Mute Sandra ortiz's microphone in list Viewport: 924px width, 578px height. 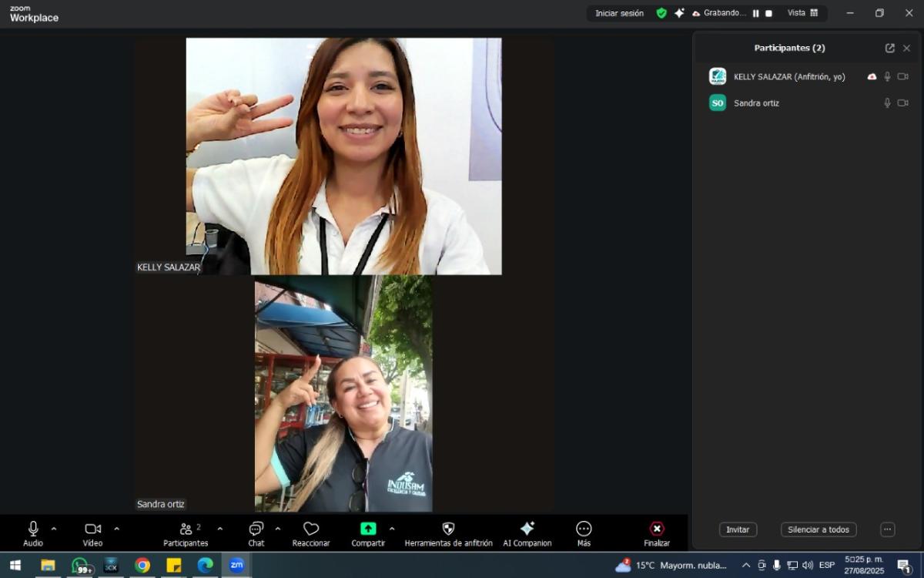coord(887,103)
